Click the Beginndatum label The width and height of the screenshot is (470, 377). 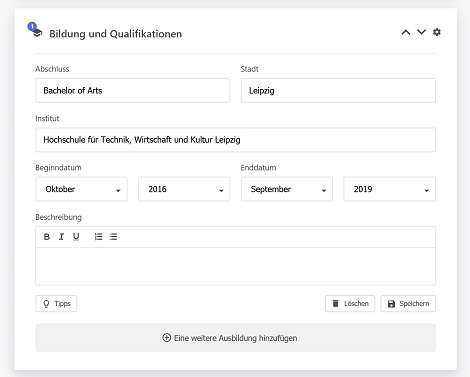point(58,167)
